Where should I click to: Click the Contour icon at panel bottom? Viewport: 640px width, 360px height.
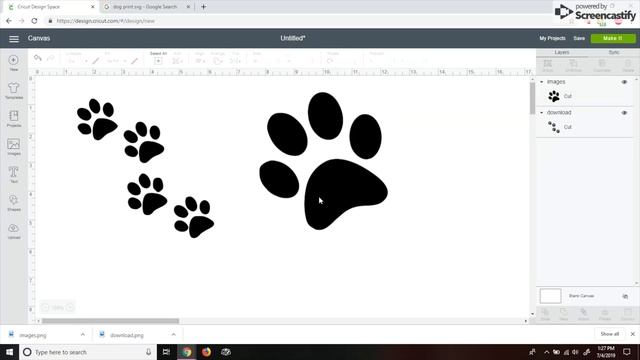click(x=627, y=314)
